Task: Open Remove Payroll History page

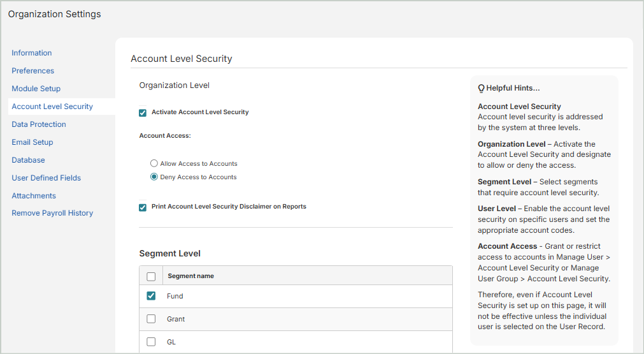Action: (52, 213)
